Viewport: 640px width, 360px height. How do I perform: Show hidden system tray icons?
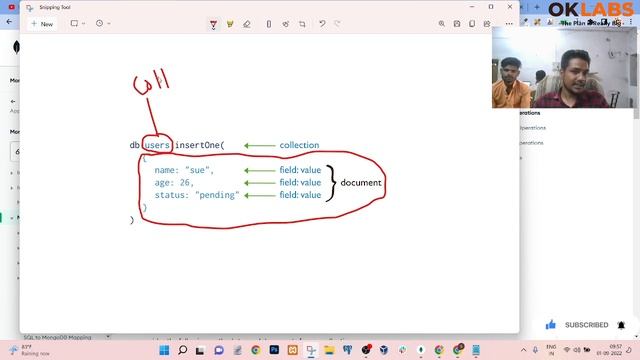point(524,350)
